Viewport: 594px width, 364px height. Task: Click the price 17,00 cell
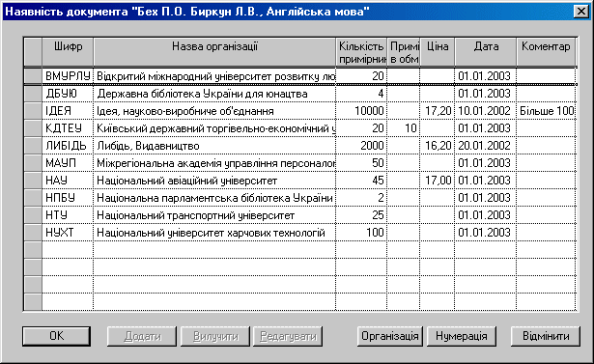(x=438, y=181)
